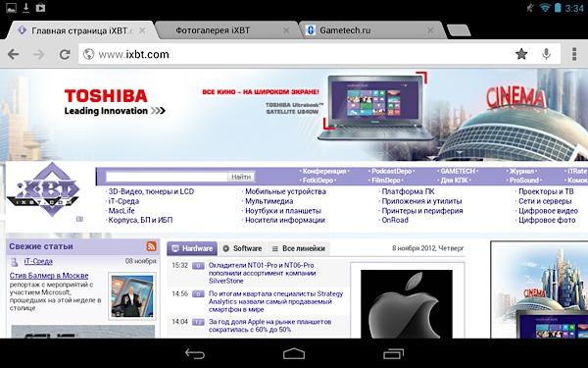The width and height of the screenshot is (588, 368).
Task: Click the Toshiba Ultrabook top banner ad
Action: (x=294, y=115)
